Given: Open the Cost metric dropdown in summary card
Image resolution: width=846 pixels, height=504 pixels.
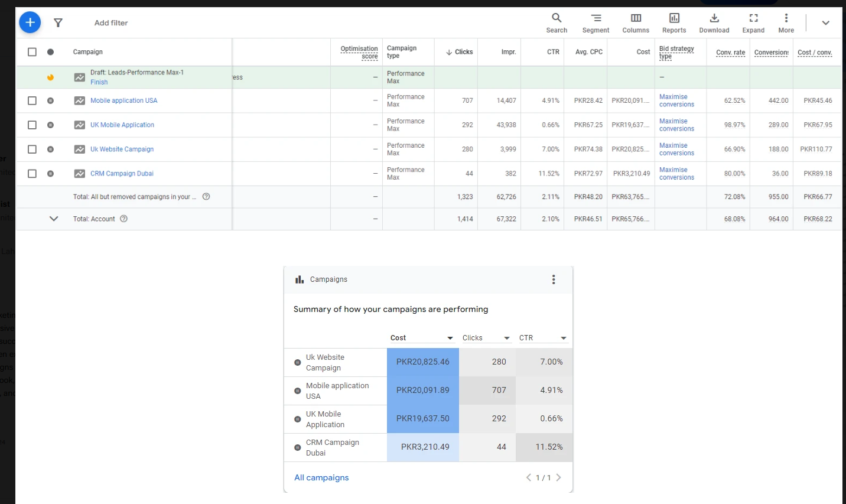Looking at the screenshot, I should (450, 338).
